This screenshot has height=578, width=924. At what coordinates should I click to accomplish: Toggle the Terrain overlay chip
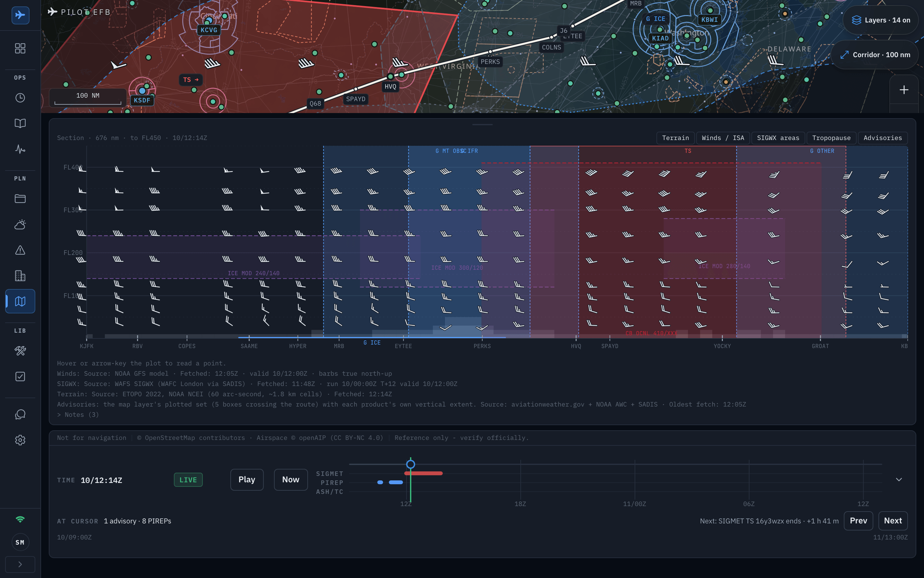click(x=675, y=138)
